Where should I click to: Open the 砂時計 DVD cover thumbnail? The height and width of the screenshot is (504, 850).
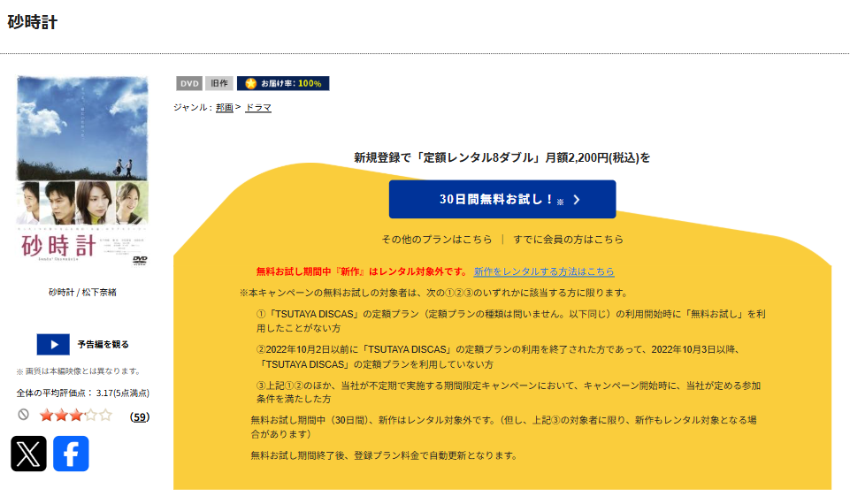(82, 171)
